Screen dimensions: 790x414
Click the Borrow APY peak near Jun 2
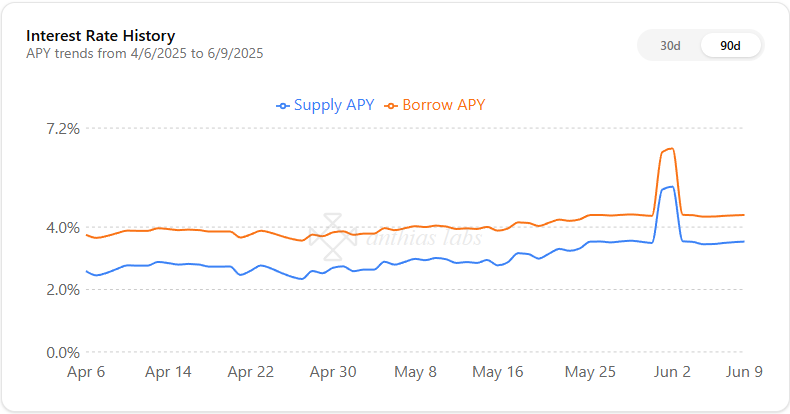click(669, 149)
